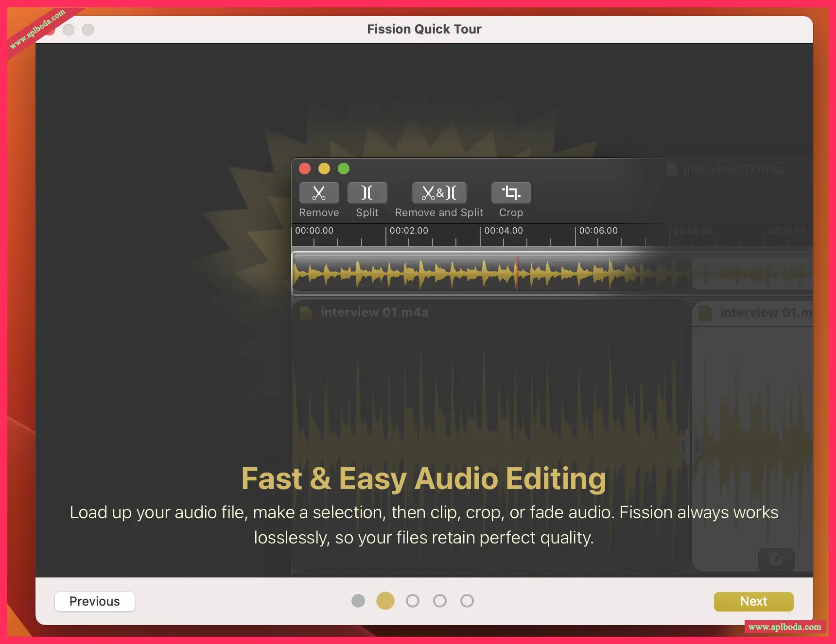Click the green zoom dot in pictured window
The image size is (836, 644).
click(x=344, y=169)
